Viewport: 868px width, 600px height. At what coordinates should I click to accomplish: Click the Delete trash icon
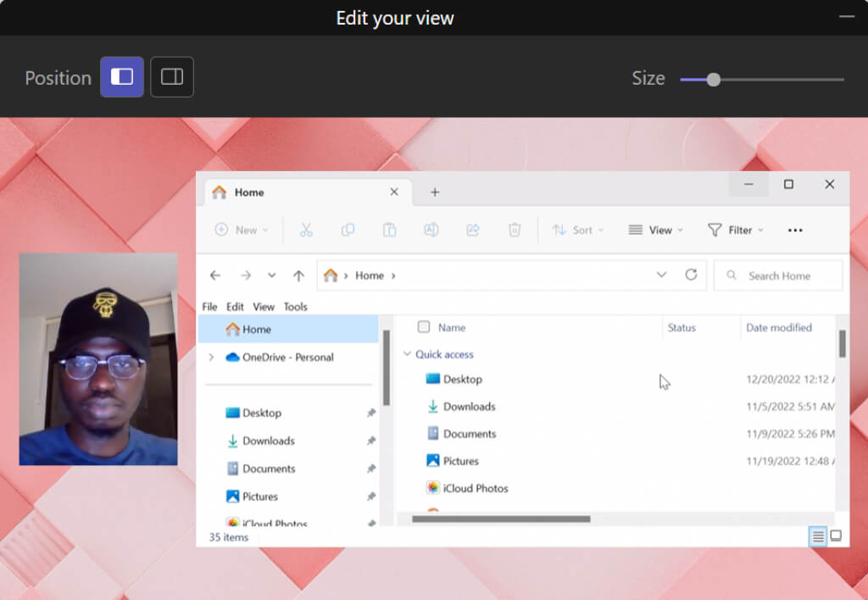(x=515, y=230)
